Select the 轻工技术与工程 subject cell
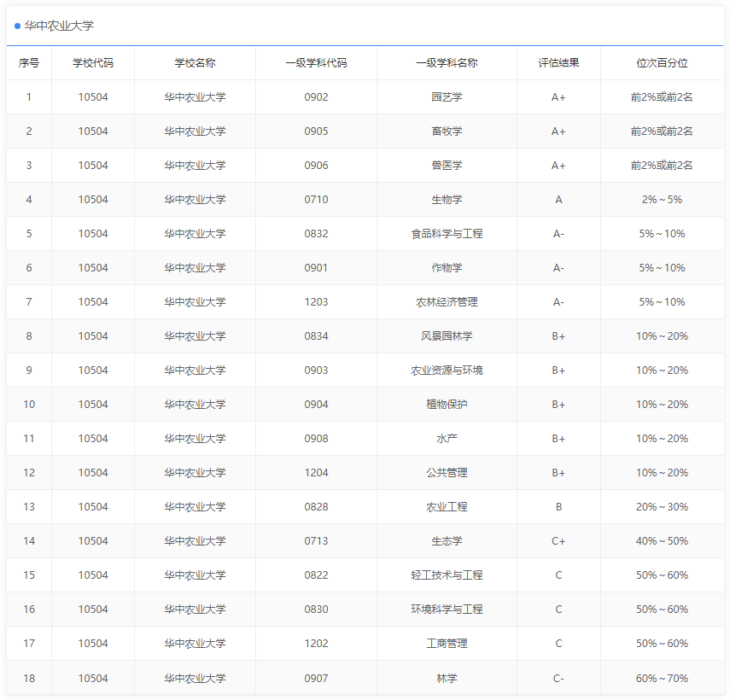The image size is (730, 700). coord(447,575)
